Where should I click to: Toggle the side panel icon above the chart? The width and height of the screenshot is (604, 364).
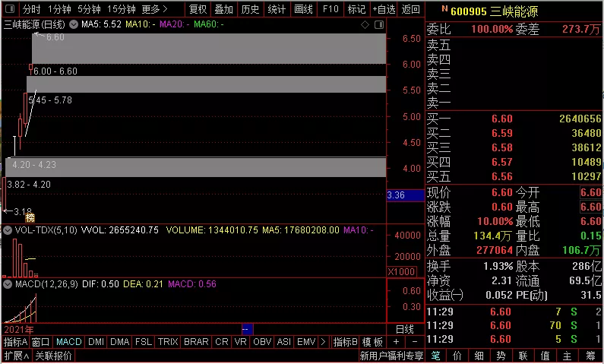pos(379,24)
